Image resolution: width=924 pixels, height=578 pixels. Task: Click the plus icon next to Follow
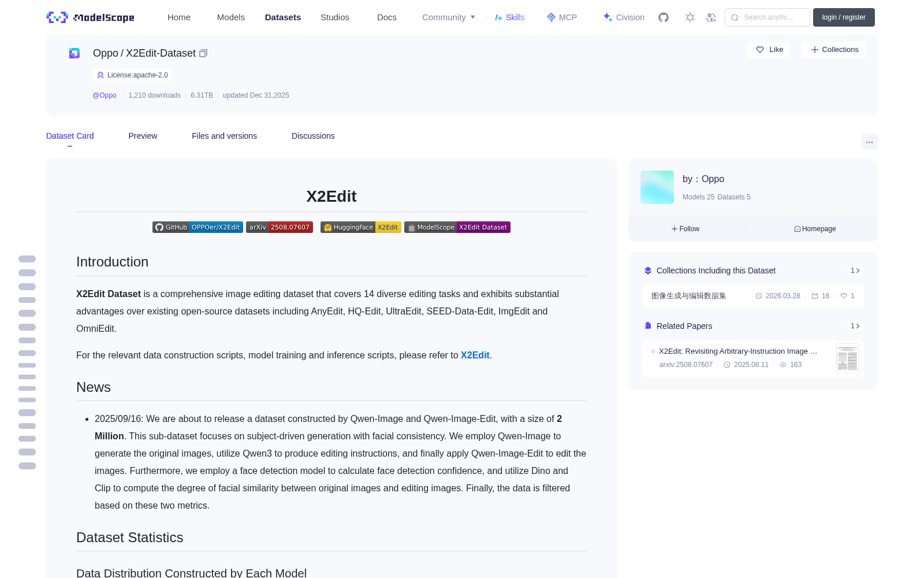pyautogui.click(x=675, y=229)
